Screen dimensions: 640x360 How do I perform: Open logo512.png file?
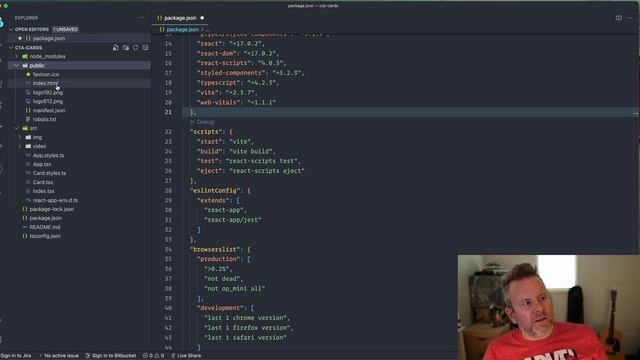point(48,101)
